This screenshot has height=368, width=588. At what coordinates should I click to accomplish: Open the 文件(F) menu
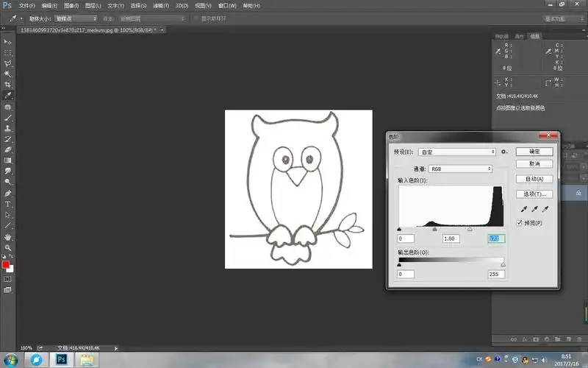pos(26,6)
